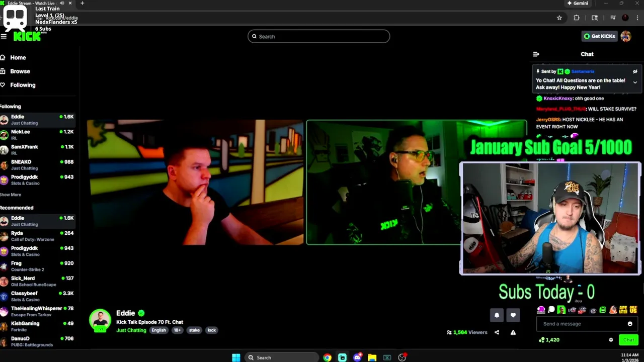
Task: Open SamXFrank channel in sidebar
Action: 37,150
